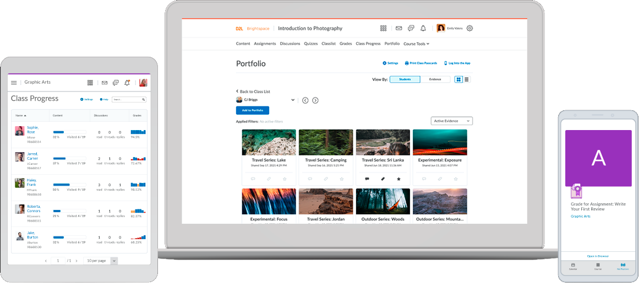The width and height of the screenshot is (644, 286).
Task: Open the Assignments nav item
Action: point(265,44)
